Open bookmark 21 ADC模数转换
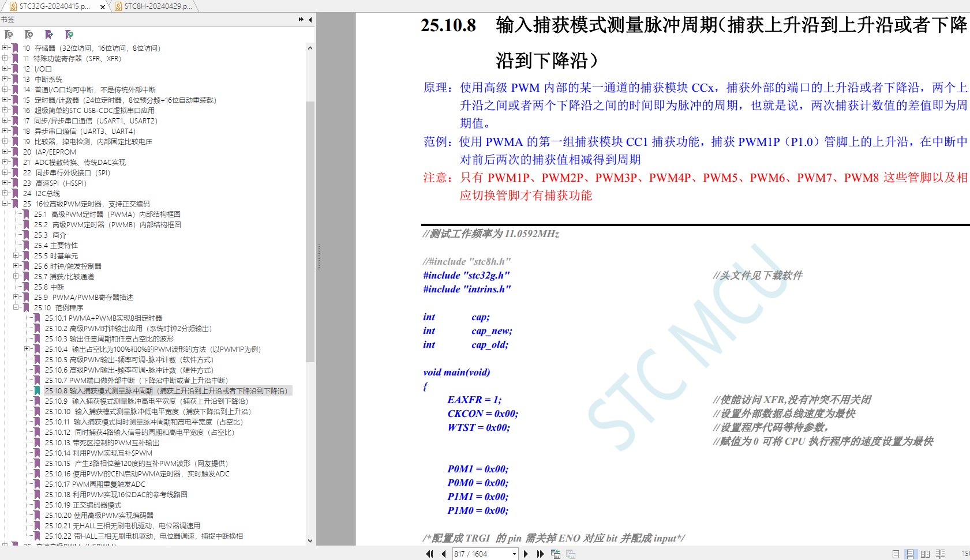Viewport: 970px width, 560px height. coord(74,162)
